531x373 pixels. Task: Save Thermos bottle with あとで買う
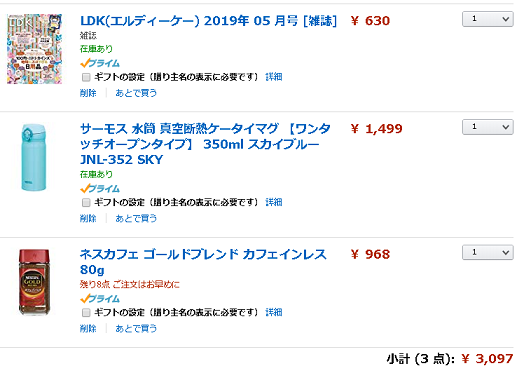(x=136, y=218)
